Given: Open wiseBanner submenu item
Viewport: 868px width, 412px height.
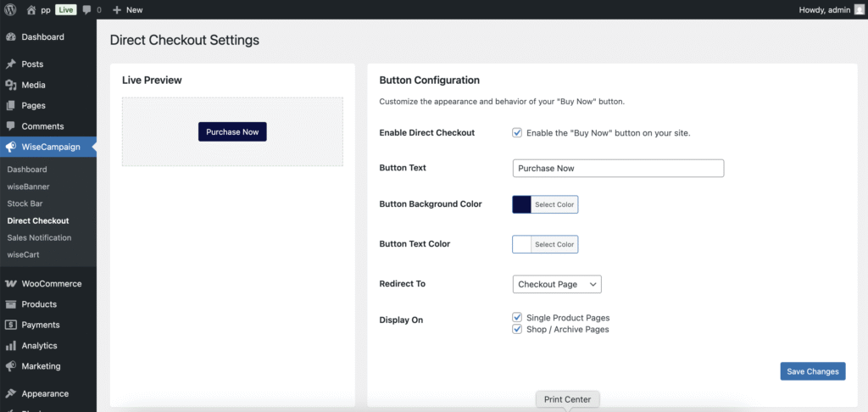Looking at the screenshot, I should click(x=28, y=187).
